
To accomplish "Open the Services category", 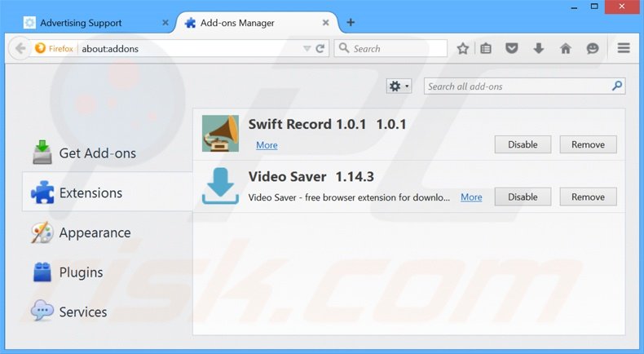I will pos(107,312).
